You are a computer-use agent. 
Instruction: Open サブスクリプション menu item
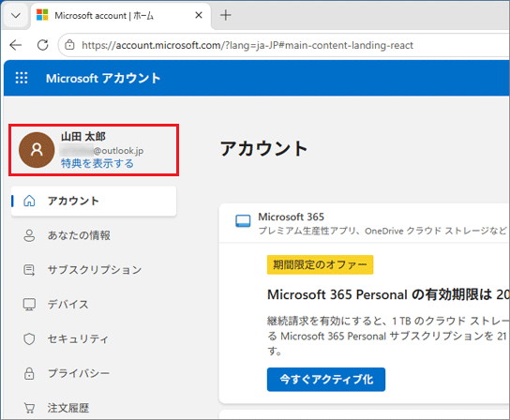click(x=94, y=270)
